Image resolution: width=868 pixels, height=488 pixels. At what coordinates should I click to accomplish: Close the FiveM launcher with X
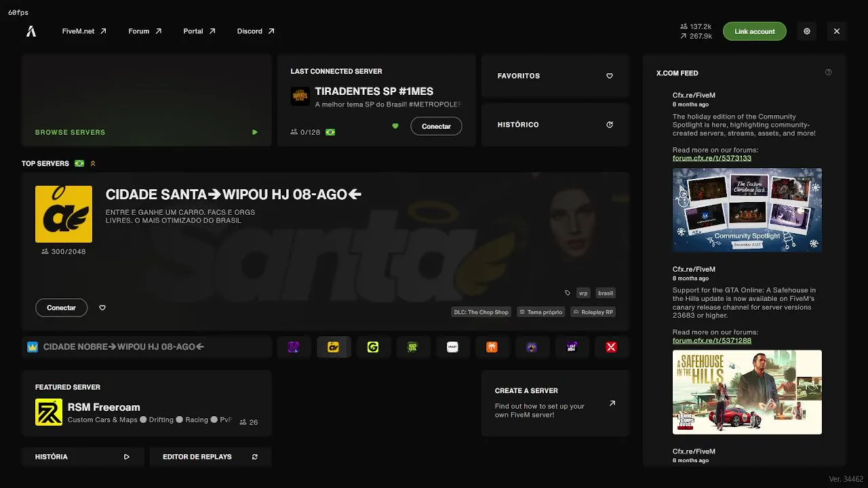pyautogui.click(x=837, y=31)
